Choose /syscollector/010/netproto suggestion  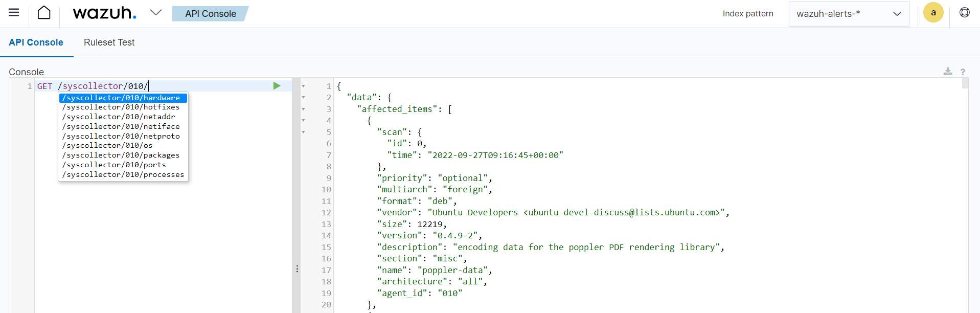coord(123,136)
